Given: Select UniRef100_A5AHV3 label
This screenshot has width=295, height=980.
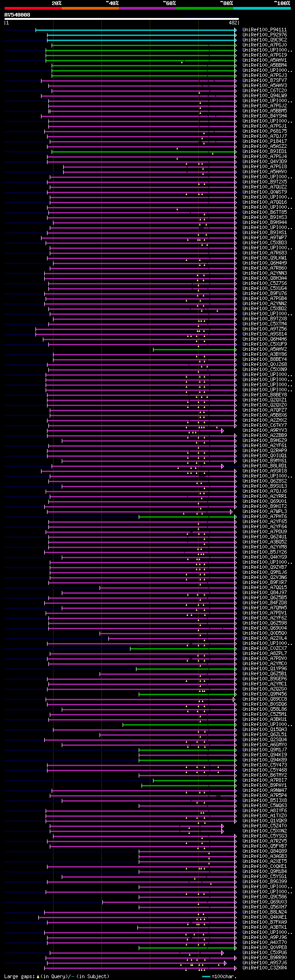Looking at the screenshot, I should click(x=265, y=86).
